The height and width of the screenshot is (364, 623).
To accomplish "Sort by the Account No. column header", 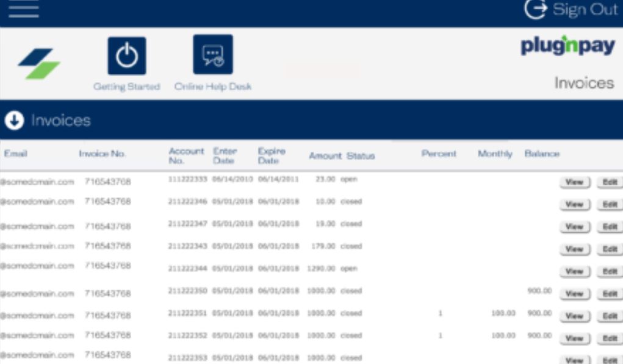I will click(186, 155).
